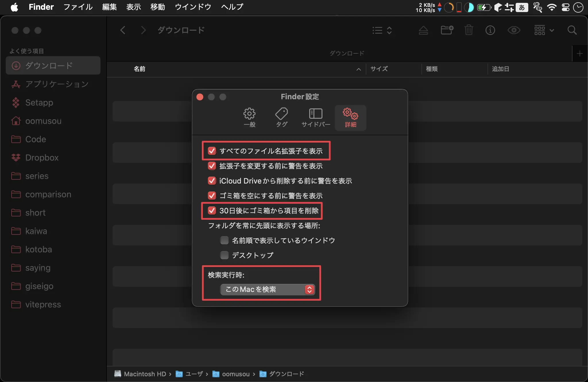The width and height of the screenshot is (588, 382).
Task: Go forward in Finder window
Action: (143, 30)
